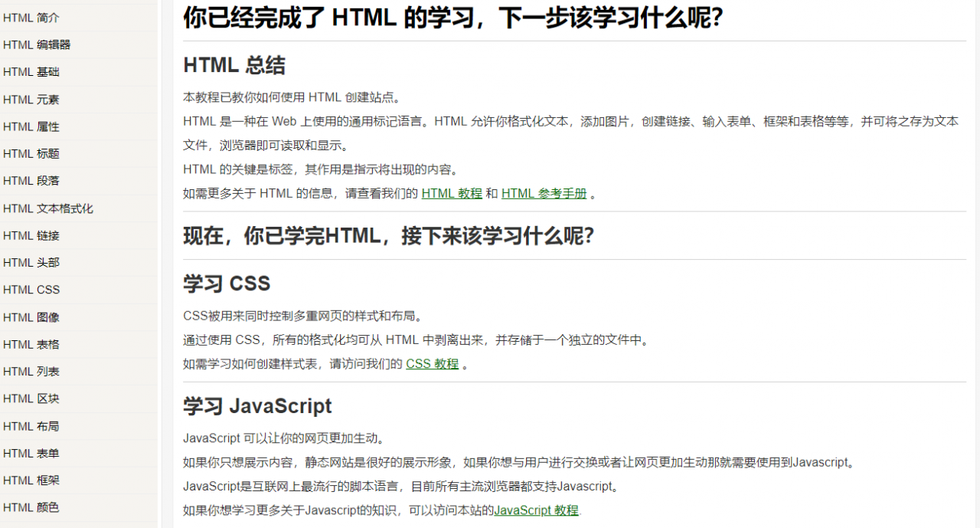The width and height of the screenshot is (980, 528).
Task: Open the HTML 元素 tutorial section
Action: 31,99
